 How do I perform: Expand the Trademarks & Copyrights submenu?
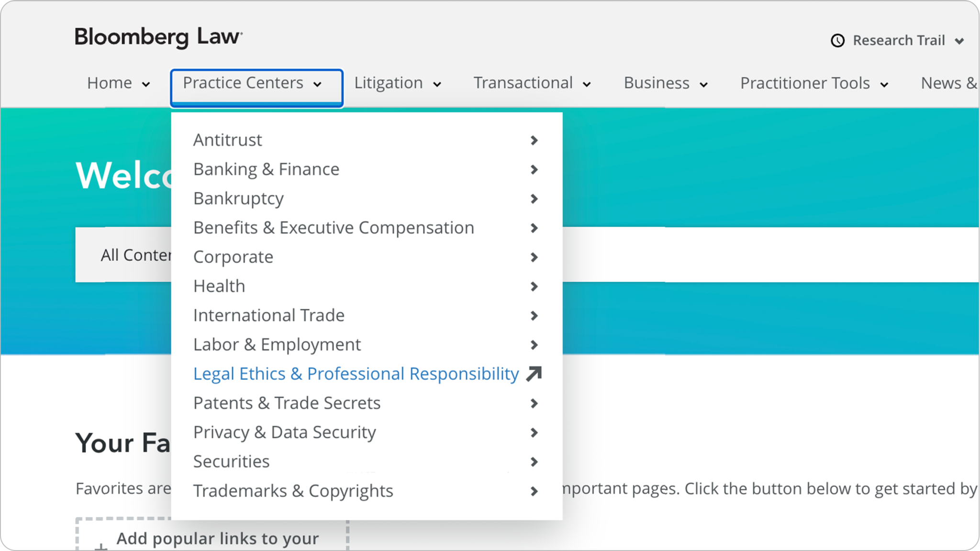coord(534,491)
